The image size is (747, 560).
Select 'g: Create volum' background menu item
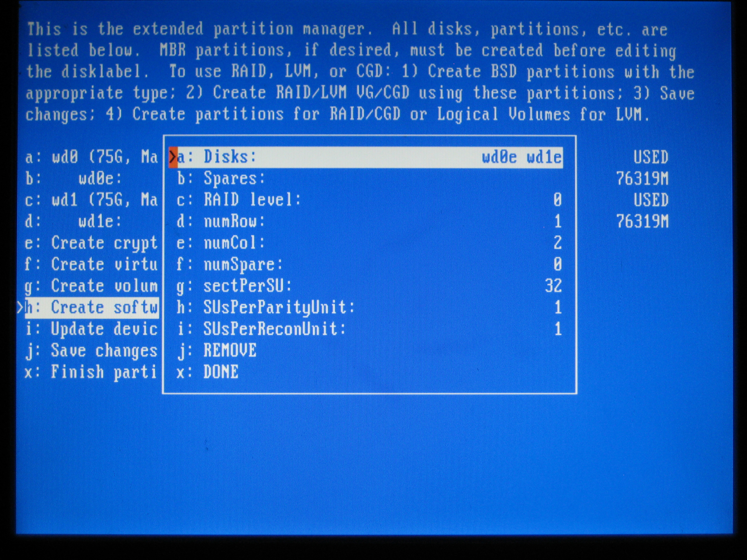(x=91, y=286)
